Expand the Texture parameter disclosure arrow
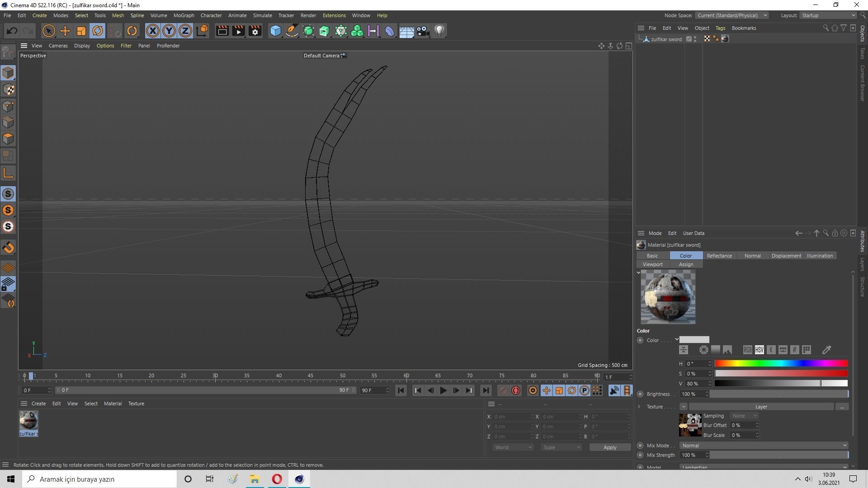The height and width of the screenshot is (488, 868). point(639,407)
